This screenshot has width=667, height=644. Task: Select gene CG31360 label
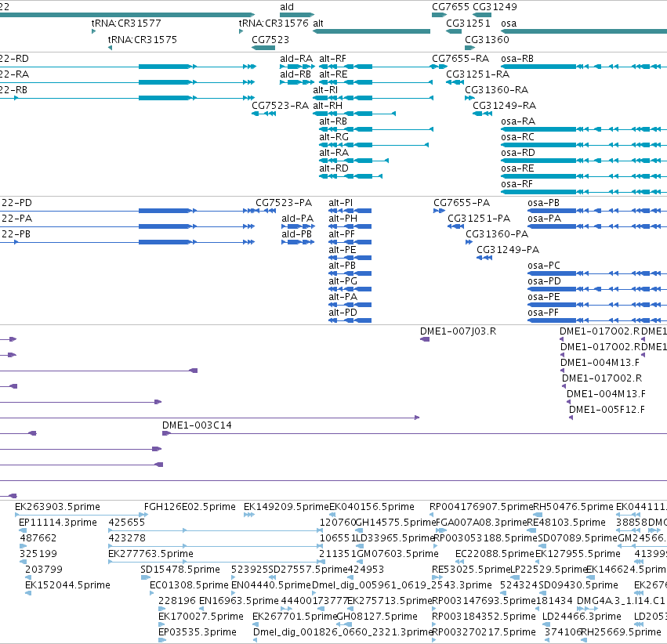487,39
